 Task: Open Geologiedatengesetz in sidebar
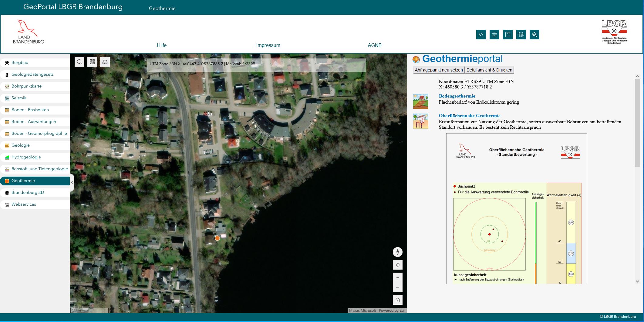(x=35, y=75)
